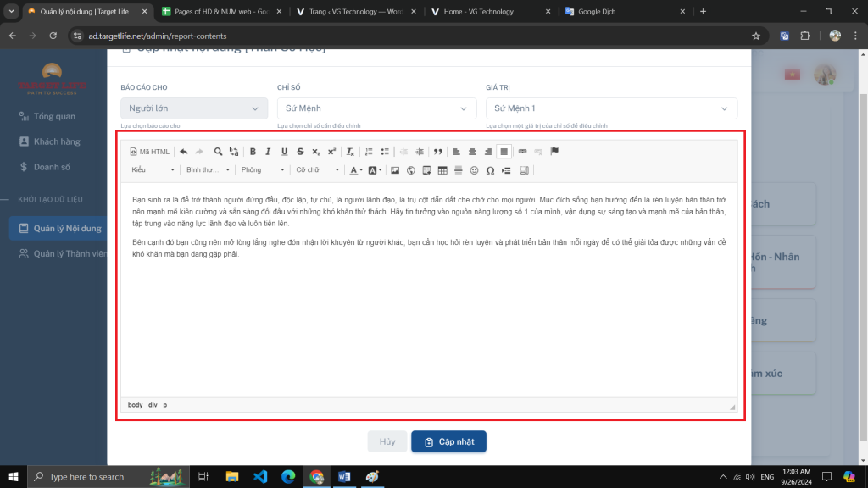This screenshot has width=868, height=488.
Task: Remove text formatting
Action: click(x=350, y=152)
